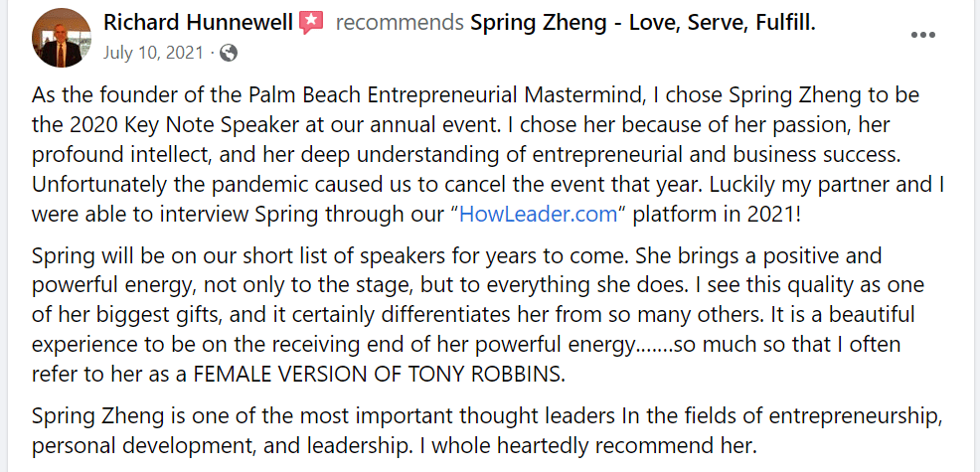Click the word "recommends" in header

[x=400, y=22]
